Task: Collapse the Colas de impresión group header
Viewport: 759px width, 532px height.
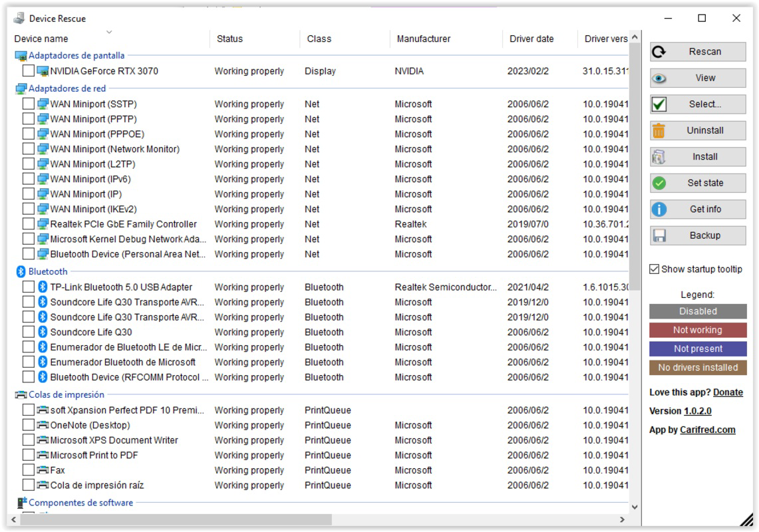Action: pos(67,395)
